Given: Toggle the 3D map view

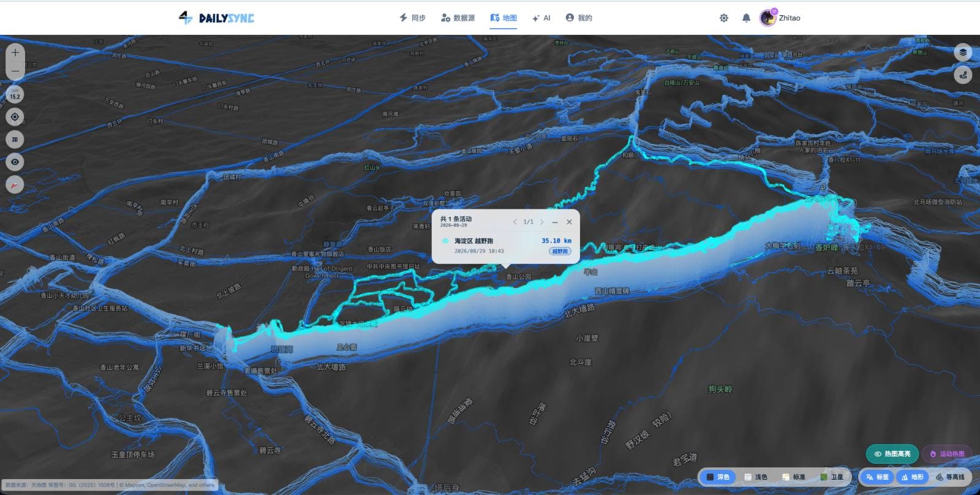Looking at the screenshot, I should [15, 140].
